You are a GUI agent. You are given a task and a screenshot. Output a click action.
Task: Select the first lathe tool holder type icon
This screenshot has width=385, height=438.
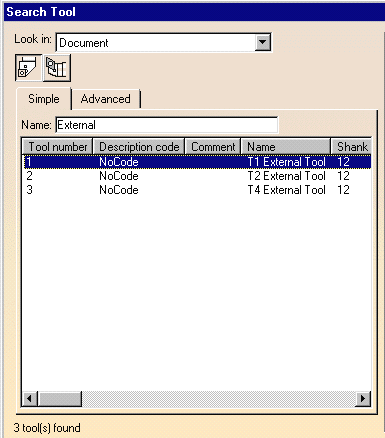[29, 68]
